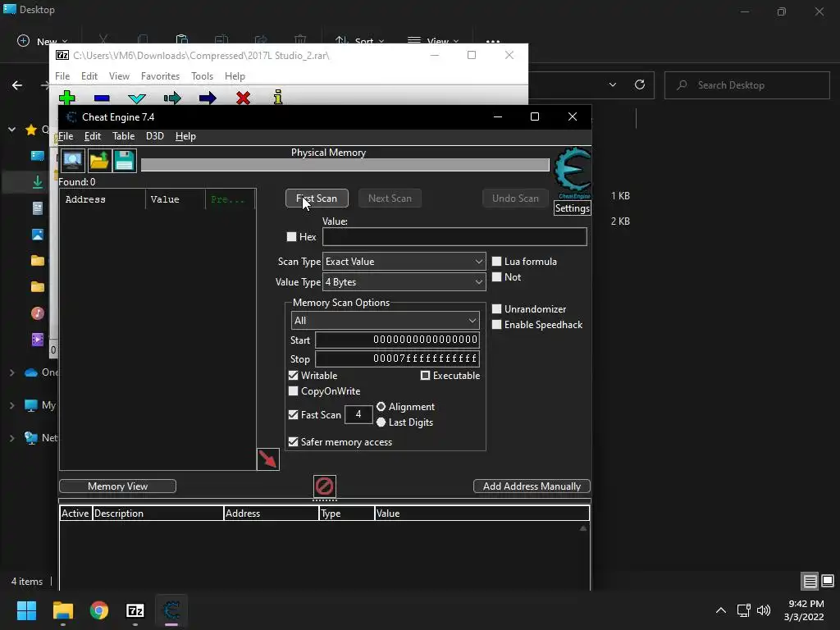
Task: Open File Explorer from taskbar
Action: click(x=62, y=610)
